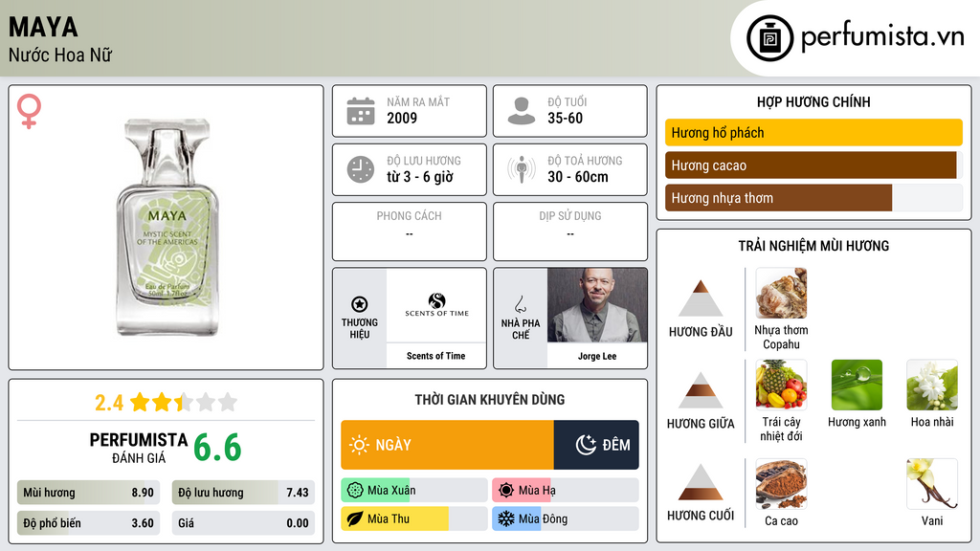Click the Độ phổ biến 3.60 score bar
Screen dimensions: 980x551
click(89, 523)
